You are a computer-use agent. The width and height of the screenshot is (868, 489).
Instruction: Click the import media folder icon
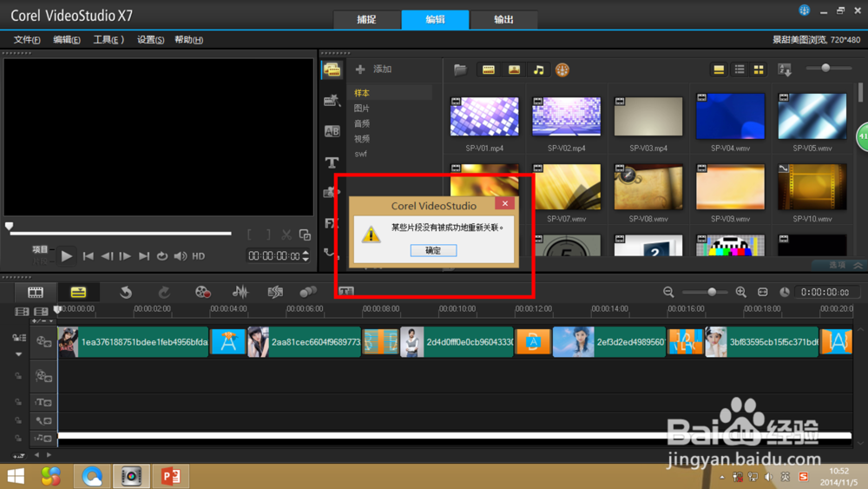[x=461, y=69]
